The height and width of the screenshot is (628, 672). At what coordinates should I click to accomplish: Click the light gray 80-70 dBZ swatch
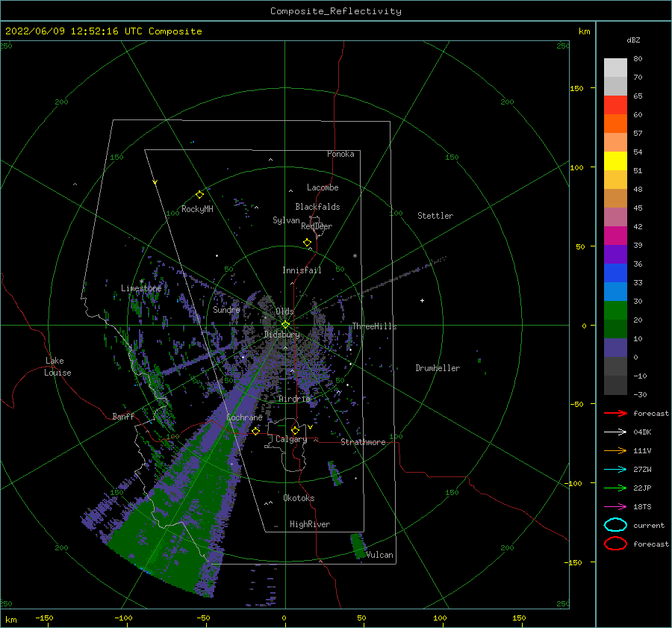pyautogui.click(x=615, y=68)
